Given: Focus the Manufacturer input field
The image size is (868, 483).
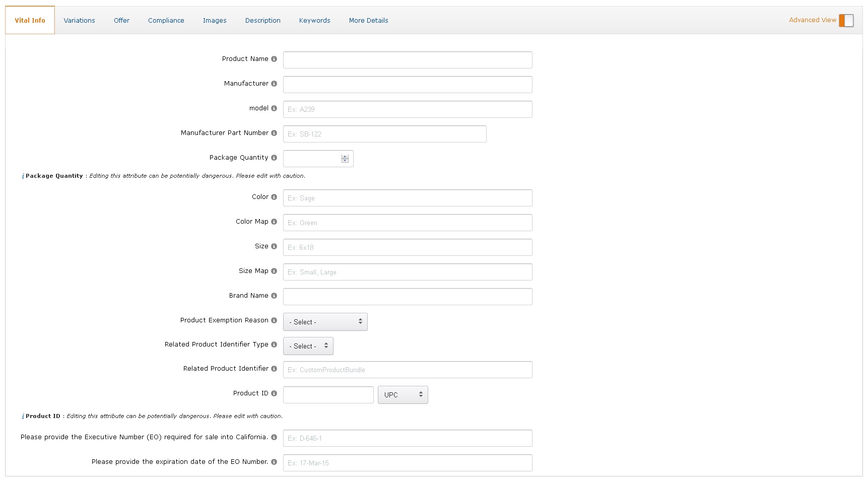Looking at the screenshot, I should 408,85.
